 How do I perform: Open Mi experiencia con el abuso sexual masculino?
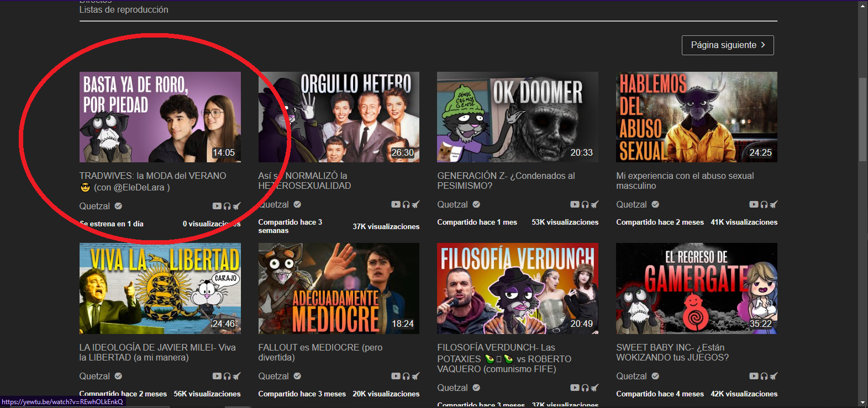(685, 181)
